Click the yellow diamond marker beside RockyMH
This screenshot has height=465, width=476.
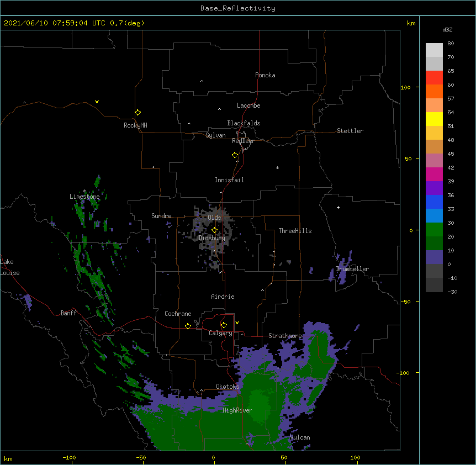pos(137,113)
